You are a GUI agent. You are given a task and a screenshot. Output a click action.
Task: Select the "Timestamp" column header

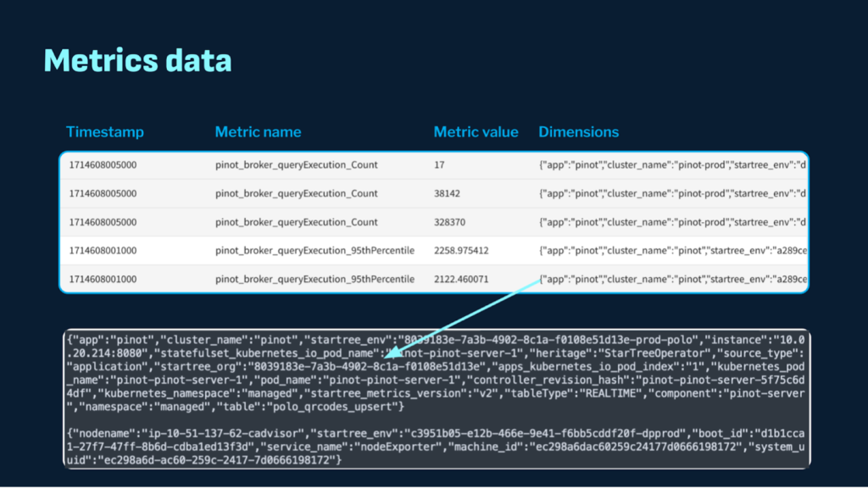[104, 131]
